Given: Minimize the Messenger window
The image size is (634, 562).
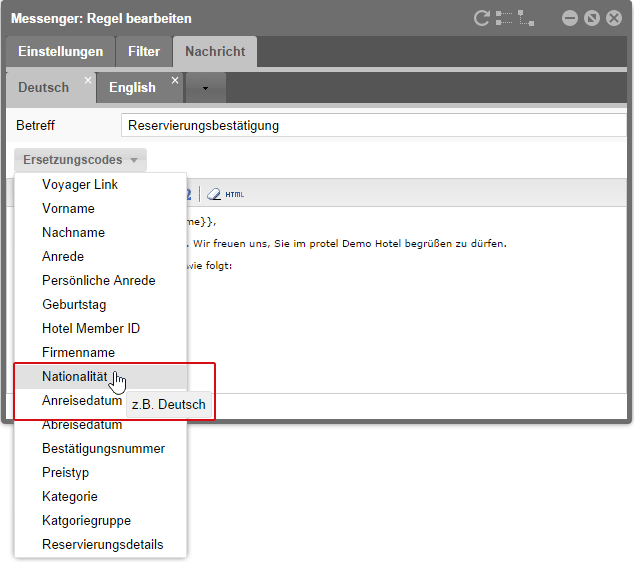Looking at the screenshot, I should [x=570, y=18].
